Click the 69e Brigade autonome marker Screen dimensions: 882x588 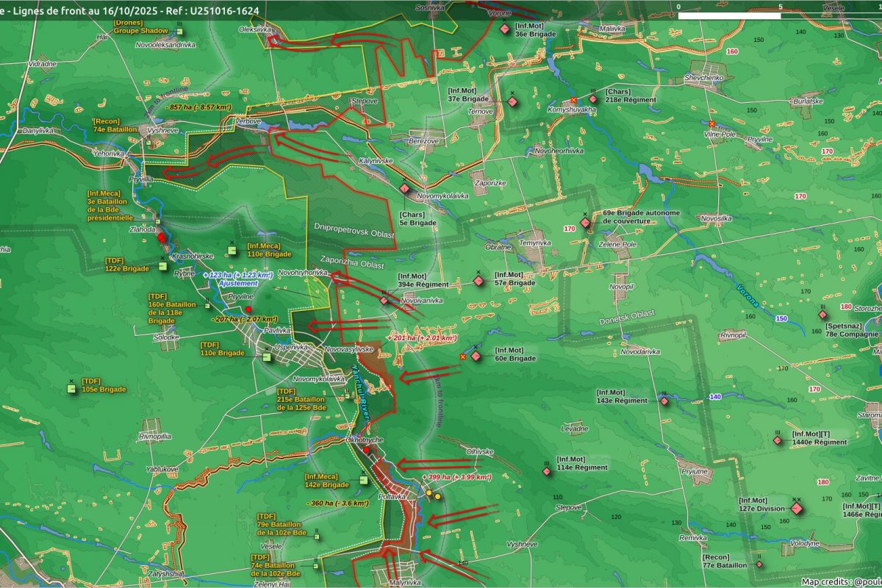pyautogui.click(x=586, y=223)
